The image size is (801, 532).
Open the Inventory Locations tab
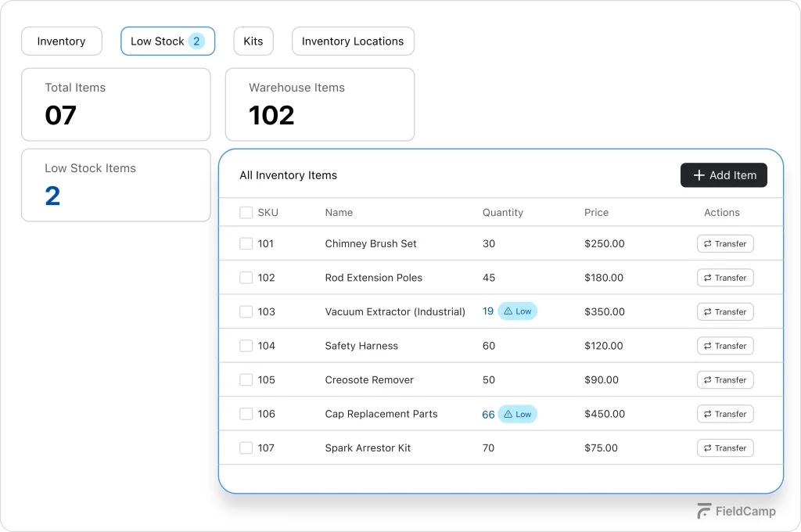(x=353, y=41)
